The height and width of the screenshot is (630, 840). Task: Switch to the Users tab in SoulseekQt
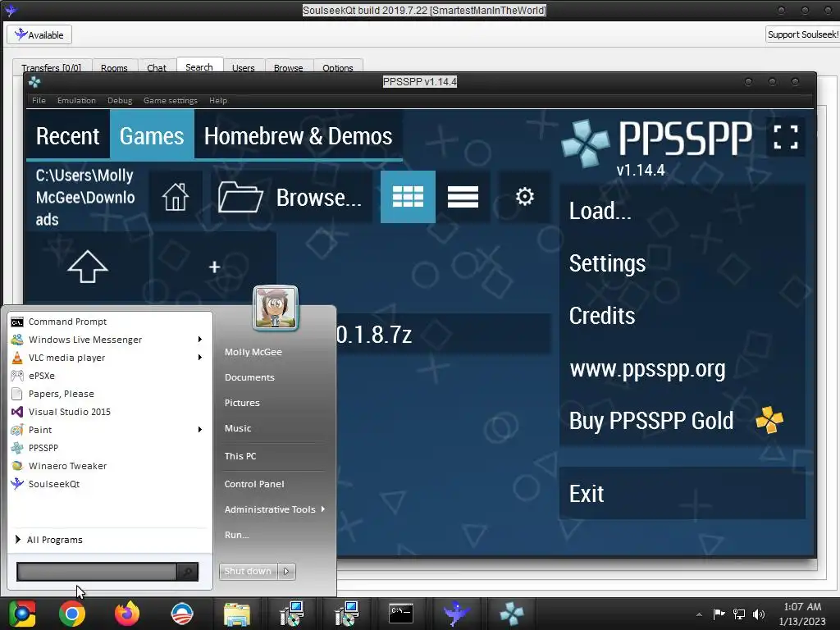click(243, 67)
